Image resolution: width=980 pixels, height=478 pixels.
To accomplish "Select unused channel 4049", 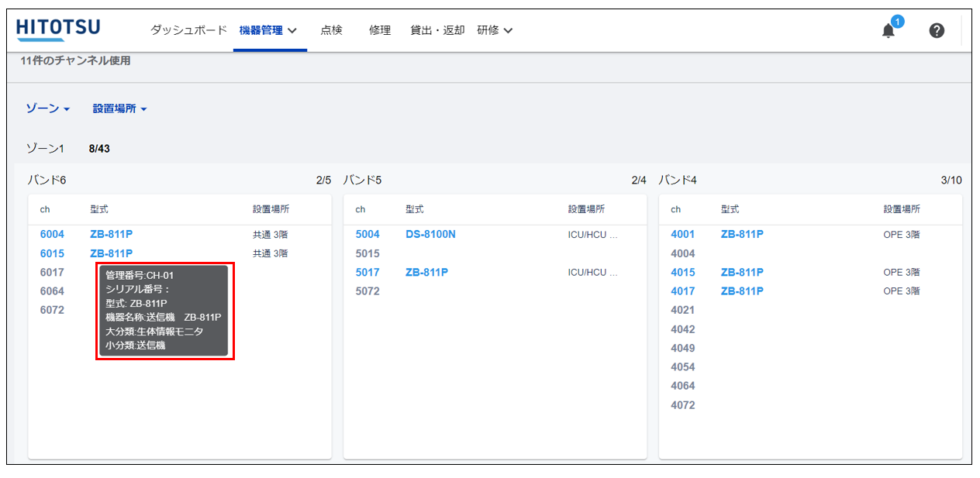I will point(683,348).
